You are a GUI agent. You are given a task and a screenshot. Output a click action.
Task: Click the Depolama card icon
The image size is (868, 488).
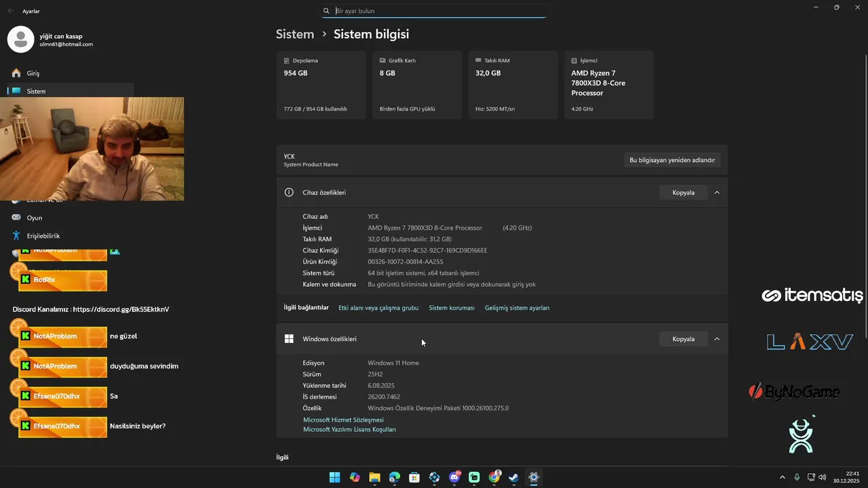pyautogui.click(x=287, y=60)
